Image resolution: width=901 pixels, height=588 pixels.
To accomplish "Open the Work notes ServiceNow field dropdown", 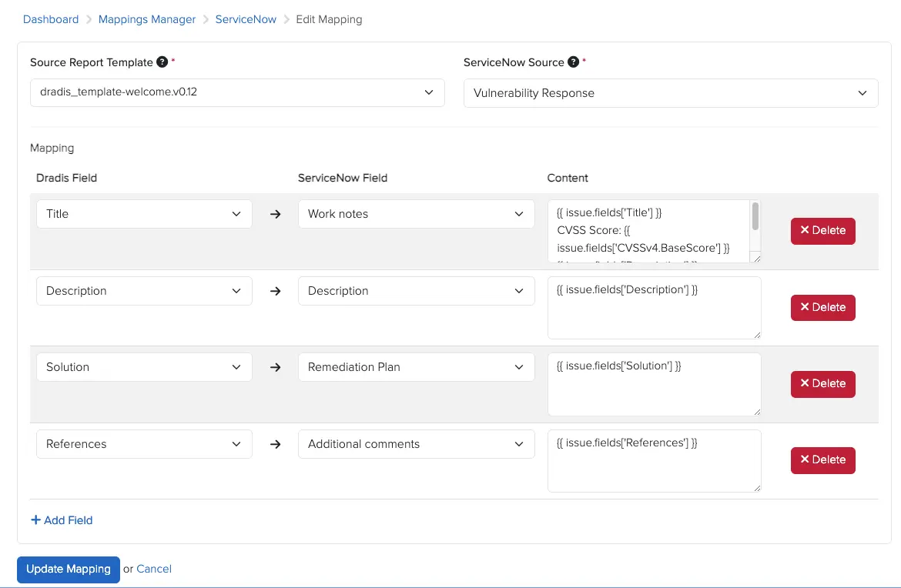I will pyautogui.click(x=416, y=214).
